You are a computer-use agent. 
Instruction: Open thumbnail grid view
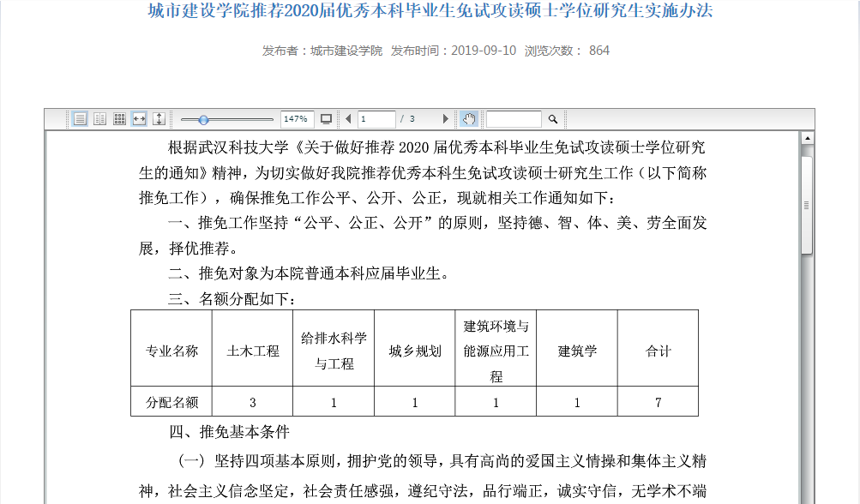point(120,119)
